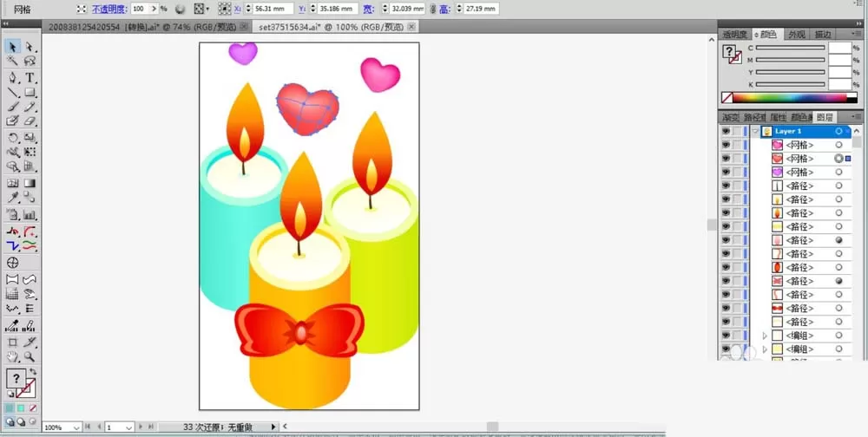The image size is (868, 437).
Task: Select the Selection (black arrow) tool
Action: click(x=13, y=47)
